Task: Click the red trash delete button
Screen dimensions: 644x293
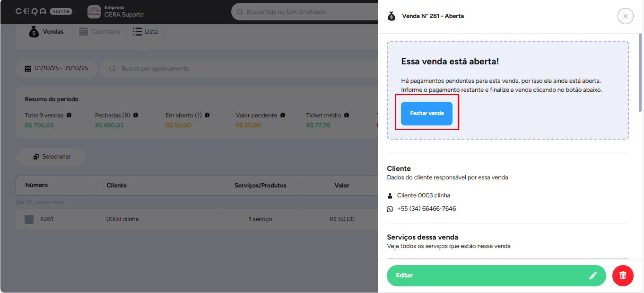Action: pyautogui.click(x=623, y=275)
